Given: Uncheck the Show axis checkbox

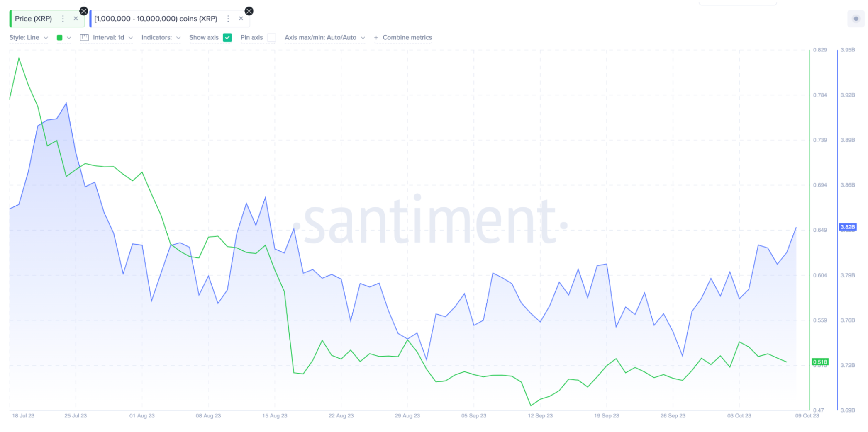Looking at the screenshot, I should pos(227,38).
